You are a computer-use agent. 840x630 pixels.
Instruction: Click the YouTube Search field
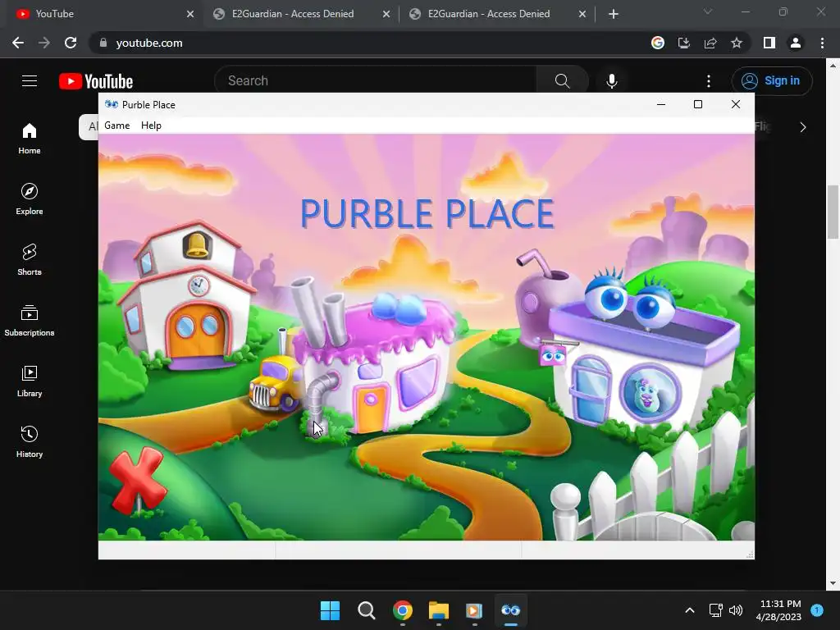point(375,81)
